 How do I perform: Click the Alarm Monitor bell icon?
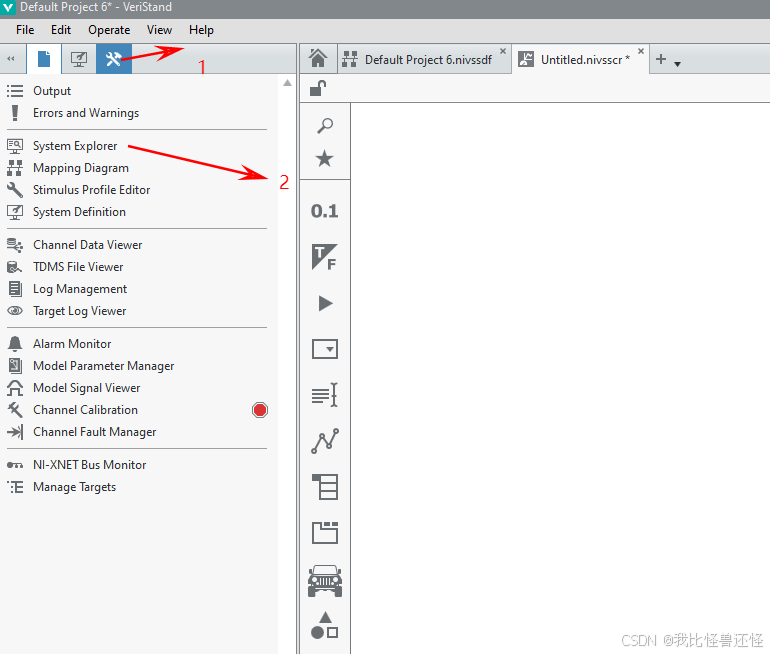(15, 344)
